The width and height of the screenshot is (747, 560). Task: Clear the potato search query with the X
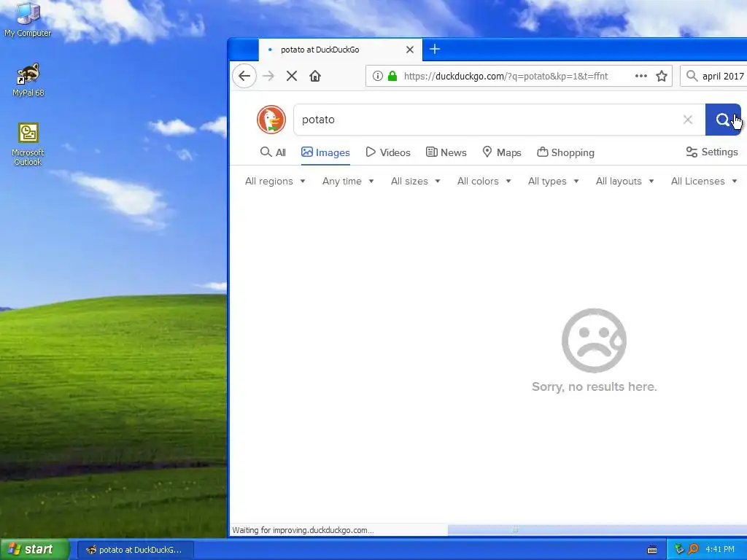pos(687,120)
